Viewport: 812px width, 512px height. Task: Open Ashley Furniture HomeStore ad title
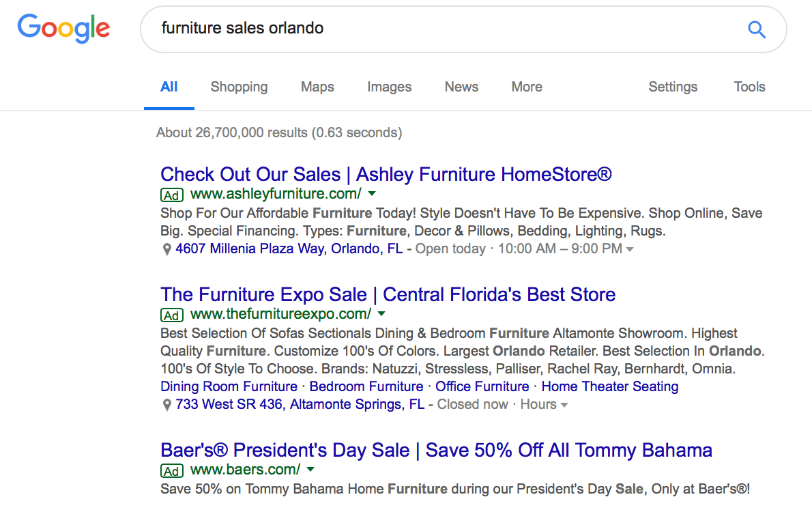coord(386,175)
